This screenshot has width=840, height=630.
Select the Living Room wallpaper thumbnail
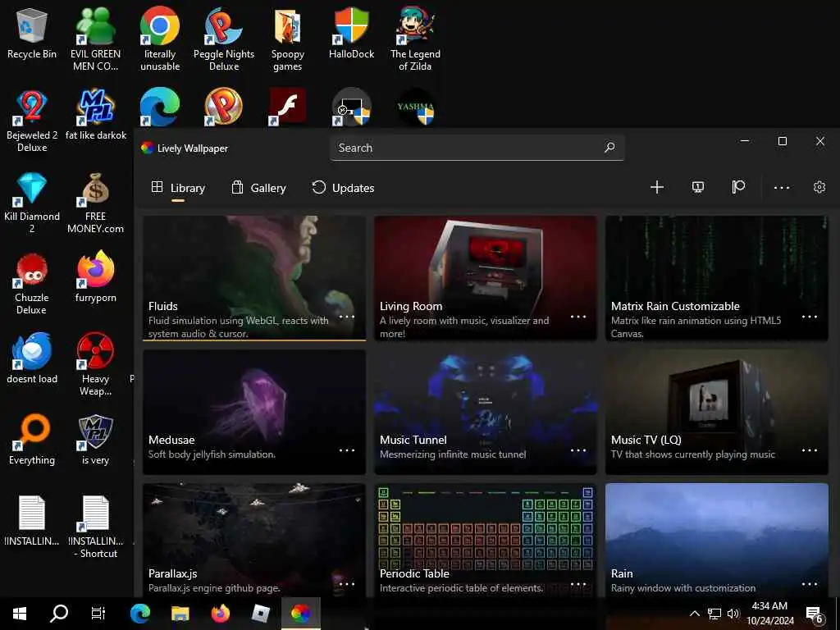pyautogui.click(x=486, y=278)
